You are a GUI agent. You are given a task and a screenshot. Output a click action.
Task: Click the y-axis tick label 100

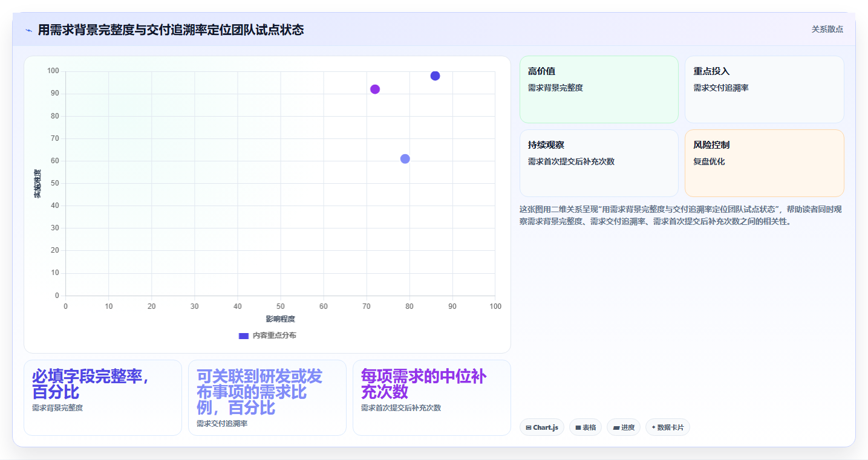pos(53,71)
